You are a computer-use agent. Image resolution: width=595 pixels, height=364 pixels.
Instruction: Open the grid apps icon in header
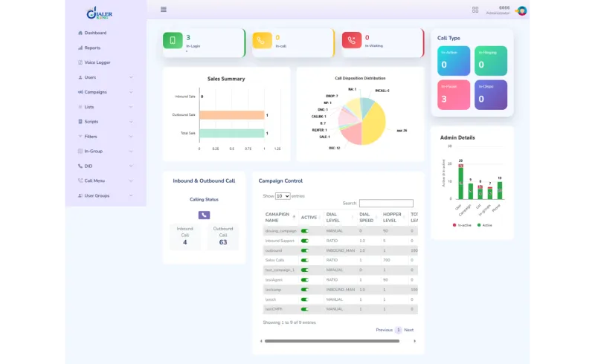pos(475,10)
